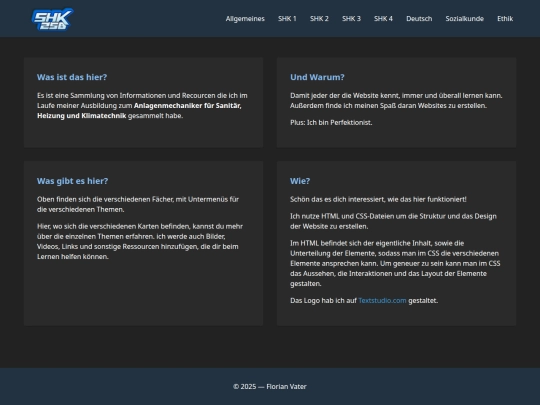Image resolution: width=540 pixels, height=405 pixels.
Task: Open the SHK 1 menu
Action: 287,19
